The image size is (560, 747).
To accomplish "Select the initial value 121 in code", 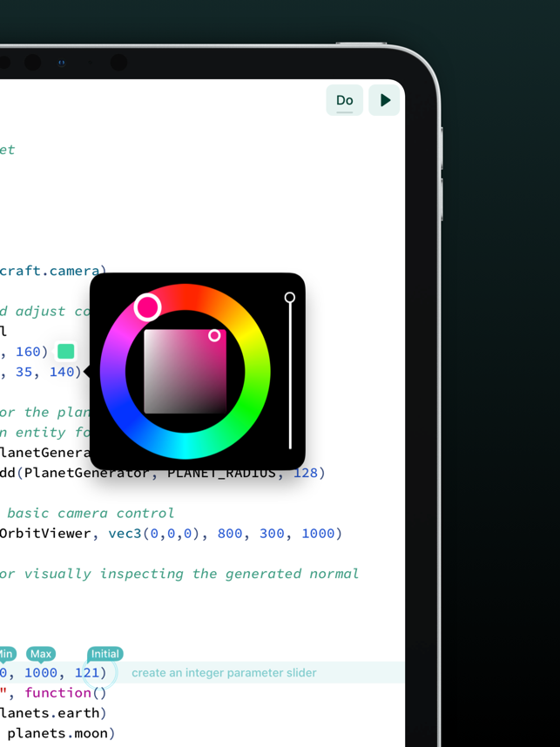I will coord(87,673).
